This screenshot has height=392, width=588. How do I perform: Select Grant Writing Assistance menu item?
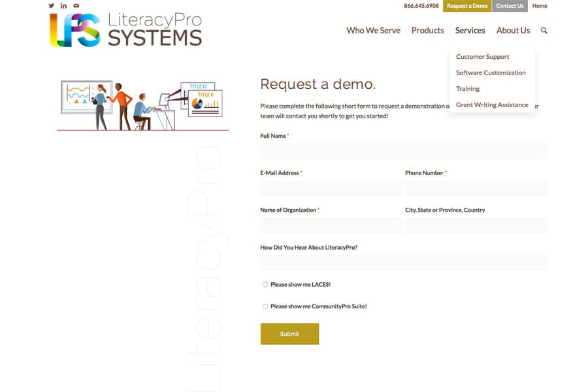click(x=492, y=105)
